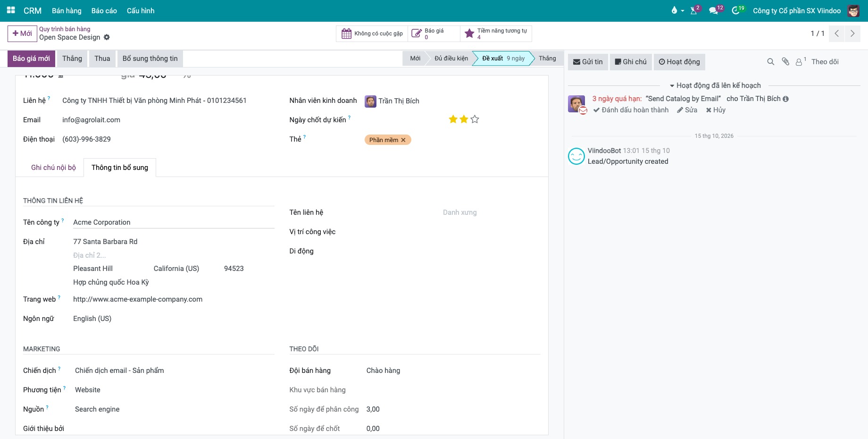Open the Đội bán hàng Chào hàng field
Screen dimensions: 868x439
[x=453, y=371]
